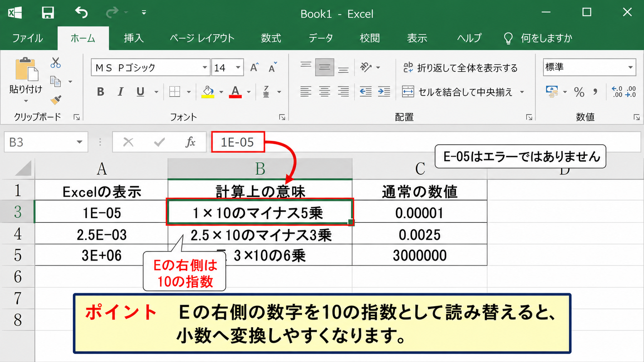Click 何をしますか search box
Image resolution: width=644 pixels, height=362 pixels.
[538, 38]
